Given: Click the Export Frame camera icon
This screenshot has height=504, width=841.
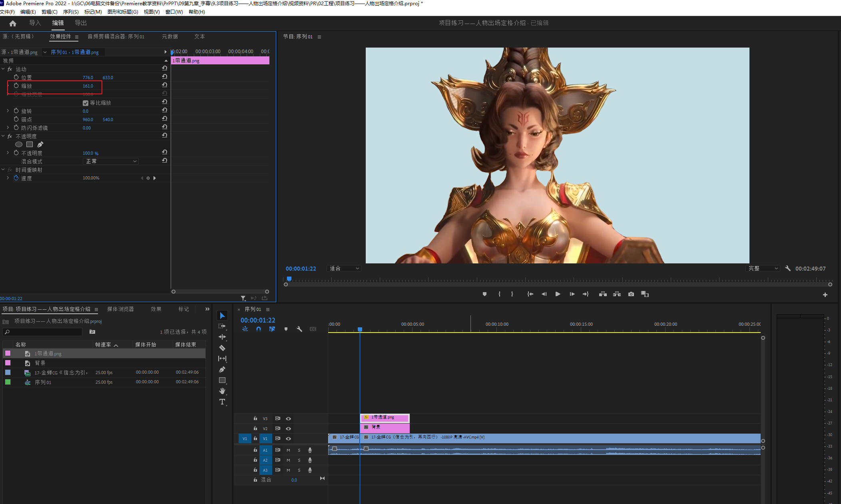Looking at the screenshot, I should [631, 294].
